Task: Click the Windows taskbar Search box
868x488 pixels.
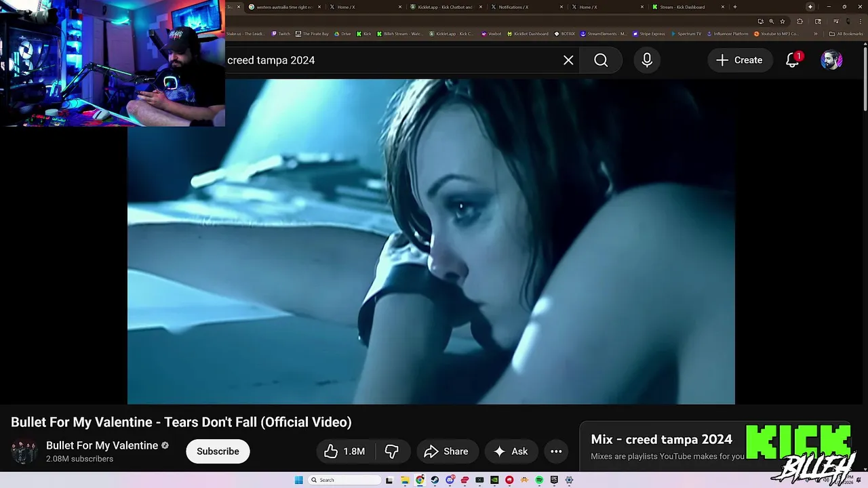Action: 344,480
